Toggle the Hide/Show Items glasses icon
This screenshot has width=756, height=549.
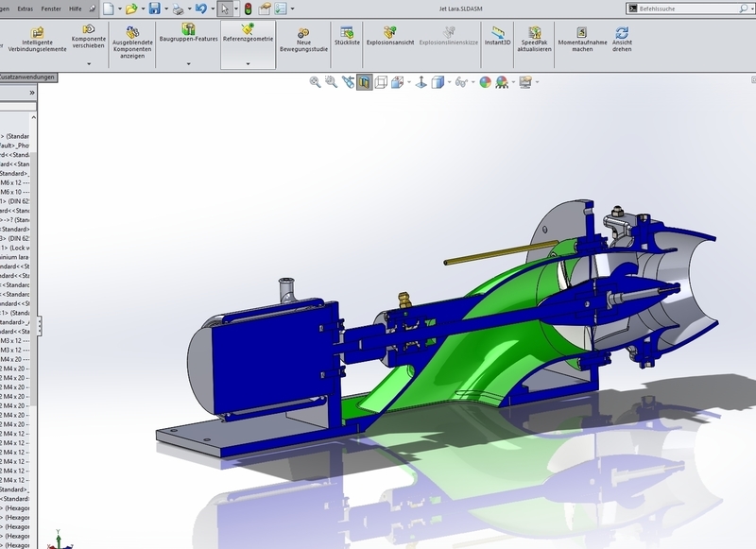(x=459, y=84)
